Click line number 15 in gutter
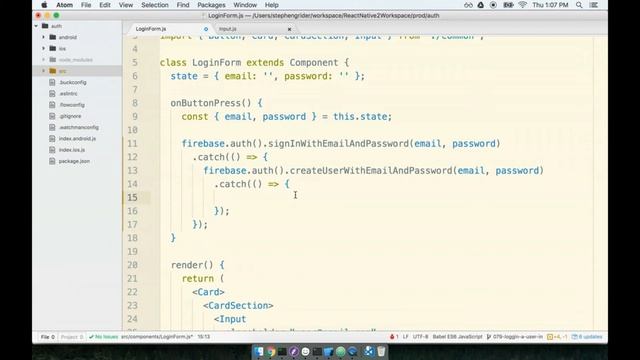The height and width of the screenshot is (360, 640). [x=132, y=198]
